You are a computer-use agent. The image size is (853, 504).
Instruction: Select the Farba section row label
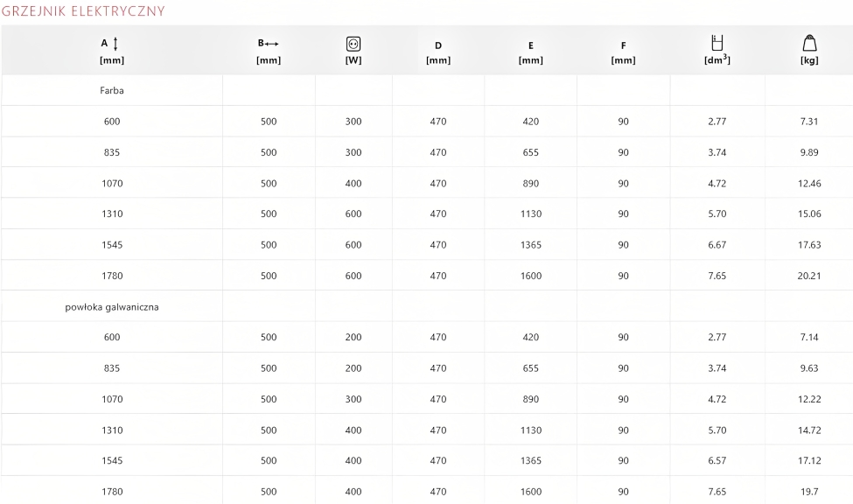click(x=112, y=90)
